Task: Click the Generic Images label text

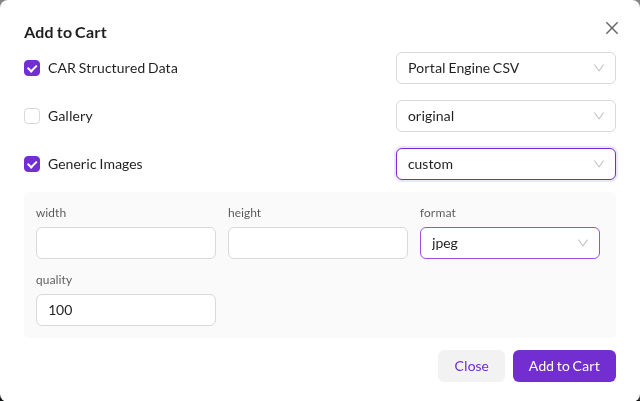Action: pyautogui.click(x=95, y=164)
